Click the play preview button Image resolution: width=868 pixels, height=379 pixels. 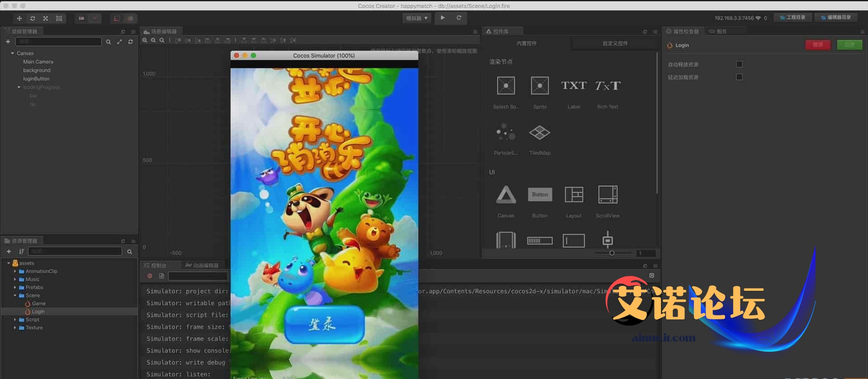pos(443,18)
